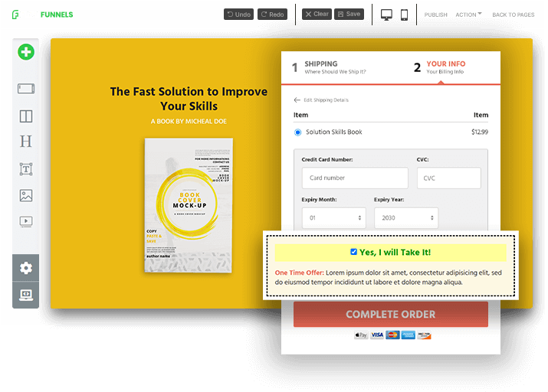Screen dimensions: 548x392
Task: Click the Card number input field
Action: 355,178
